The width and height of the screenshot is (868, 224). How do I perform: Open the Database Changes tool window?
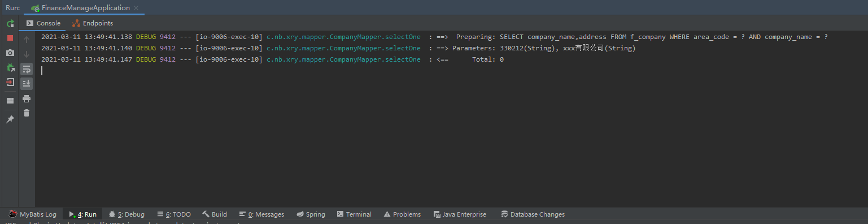coord(533,214)
